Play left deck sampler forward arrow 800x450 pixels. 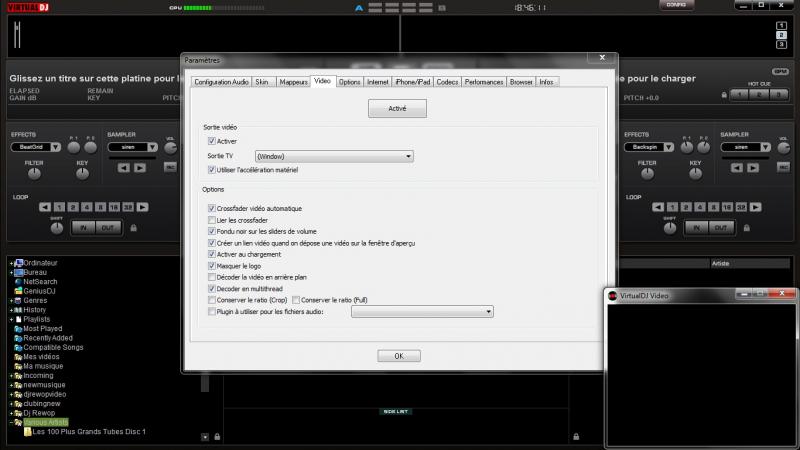pyautogui.click(x=140, y=168)
